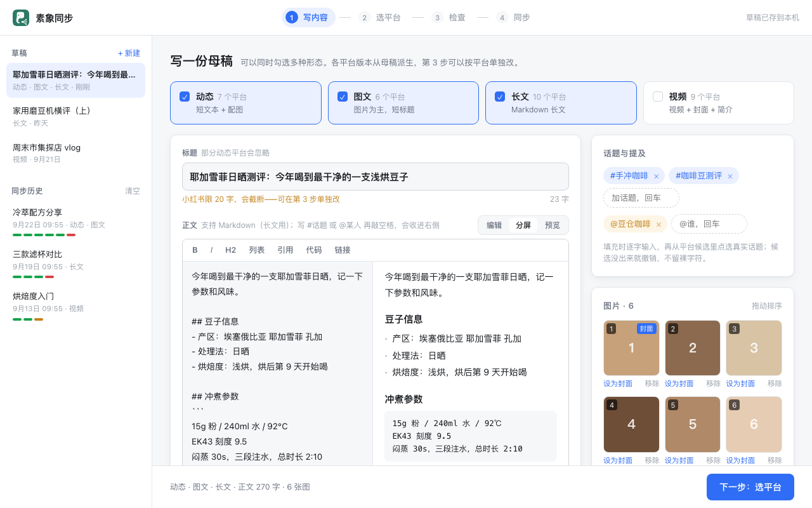Focus the 加话题 topic input
Viewport: 812px width, 508px height.
tap(641, 197)
